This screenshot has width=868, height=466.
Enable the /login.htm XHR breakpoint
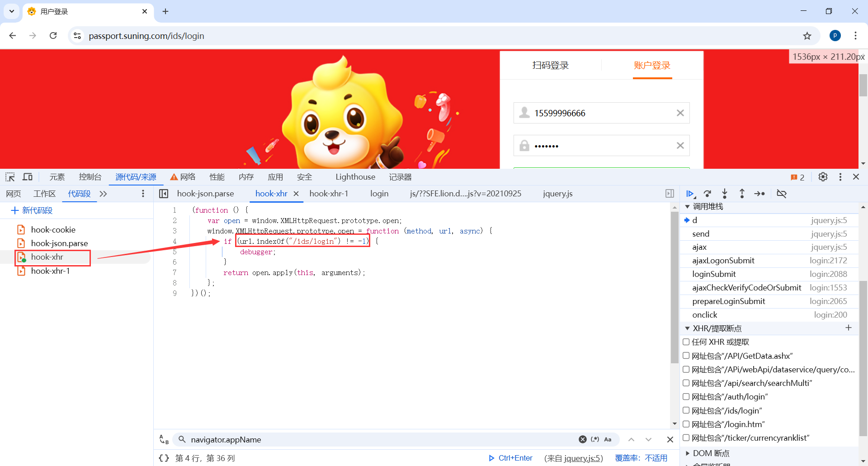(x=686, y=424)
